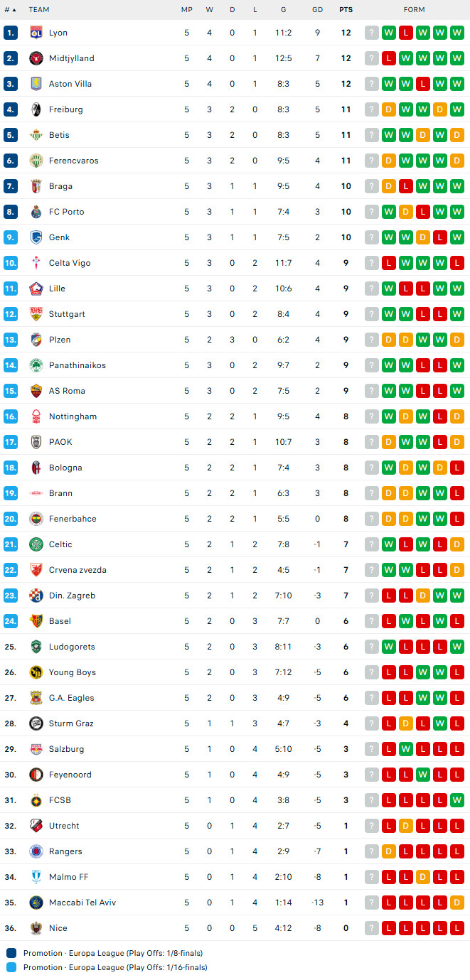Viewport: 470px width, 980px height.
Task: Click Lyon's grey upcoming match badge
Action: [x=372, y=33]
